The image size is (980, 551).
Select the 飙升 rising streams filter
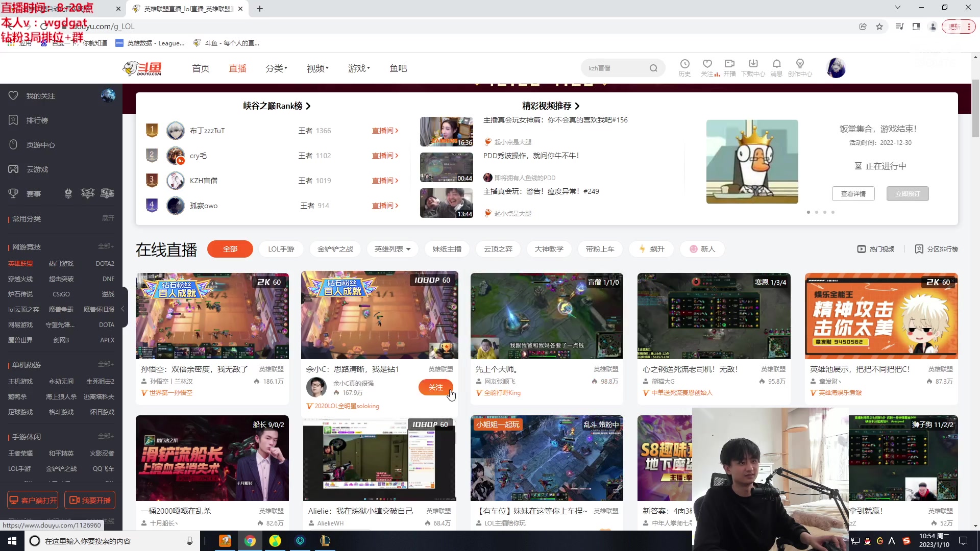pyautogui.click(x=651, y=249)
